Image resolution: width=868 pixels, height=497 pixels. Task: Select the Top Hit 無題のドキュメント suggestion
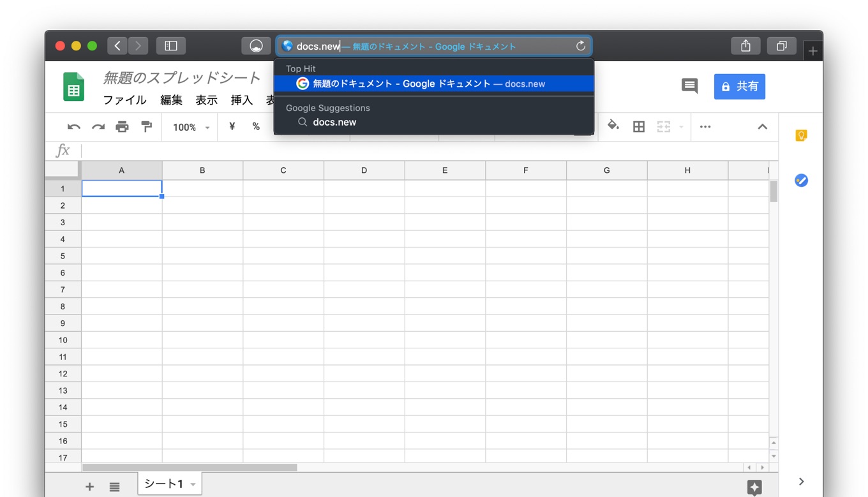(434, 84)
